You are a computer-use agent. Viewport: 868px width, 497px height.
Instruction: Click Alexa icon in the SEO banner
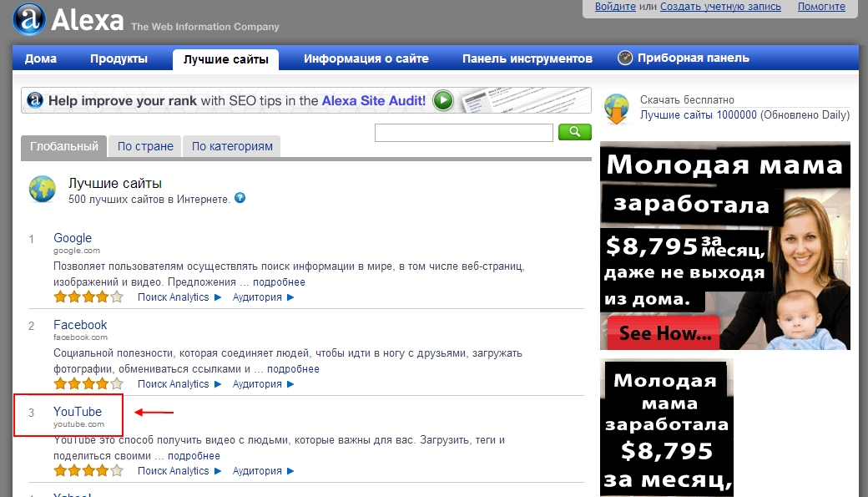(35, 100)
